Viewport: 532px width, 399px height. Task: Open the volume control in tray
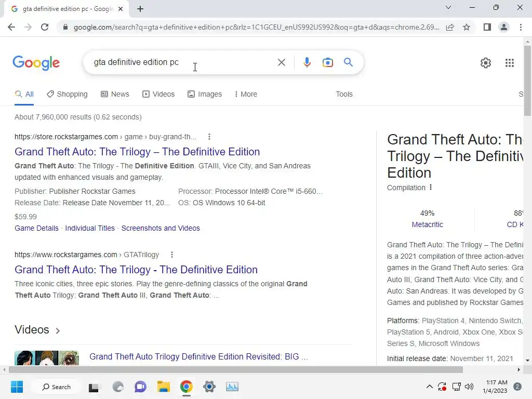469,387
